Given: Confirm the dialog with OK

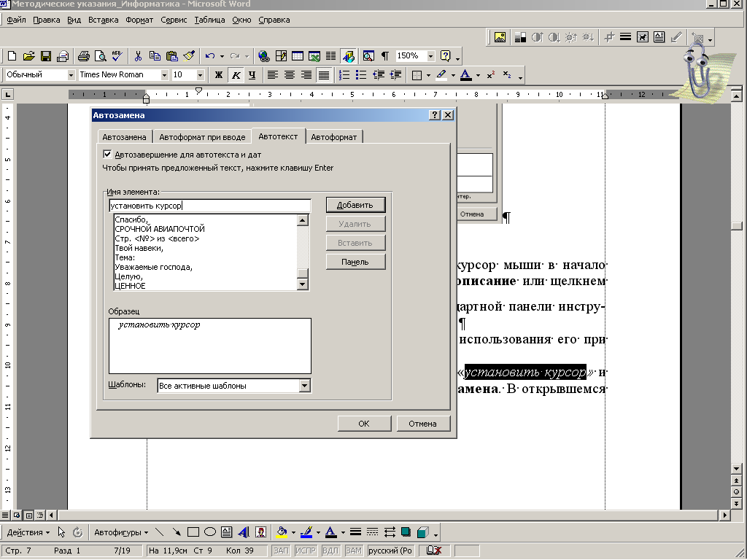Looking at the screenshot, I should pyautogui.click(x=364, y=424).
